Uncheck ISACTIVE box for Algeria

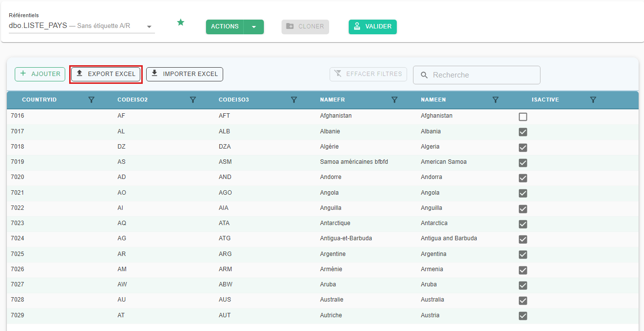pyautogui.click(x=523, y=148)
